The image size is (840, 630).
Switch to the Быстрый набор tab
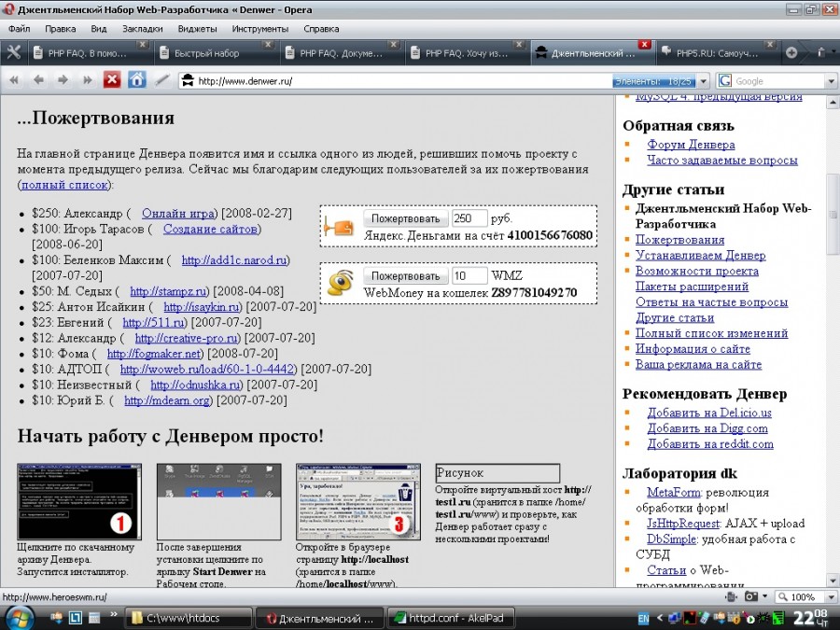click(216, 53)
